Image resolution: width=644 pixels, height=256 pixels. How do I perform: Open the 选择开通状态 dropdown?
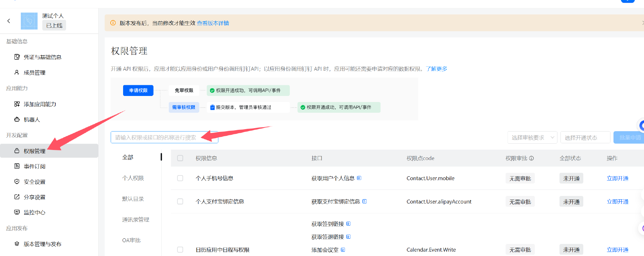click(x=585, y=138)
